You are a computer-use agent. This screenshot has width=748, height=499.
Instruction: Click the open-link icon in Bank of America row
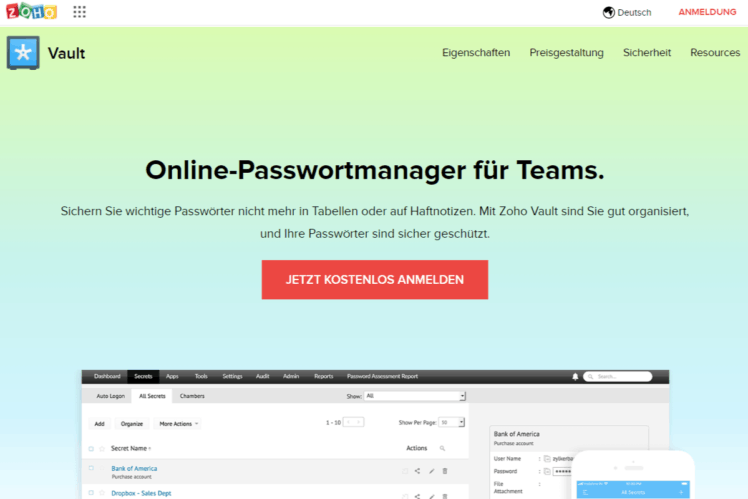405,471
